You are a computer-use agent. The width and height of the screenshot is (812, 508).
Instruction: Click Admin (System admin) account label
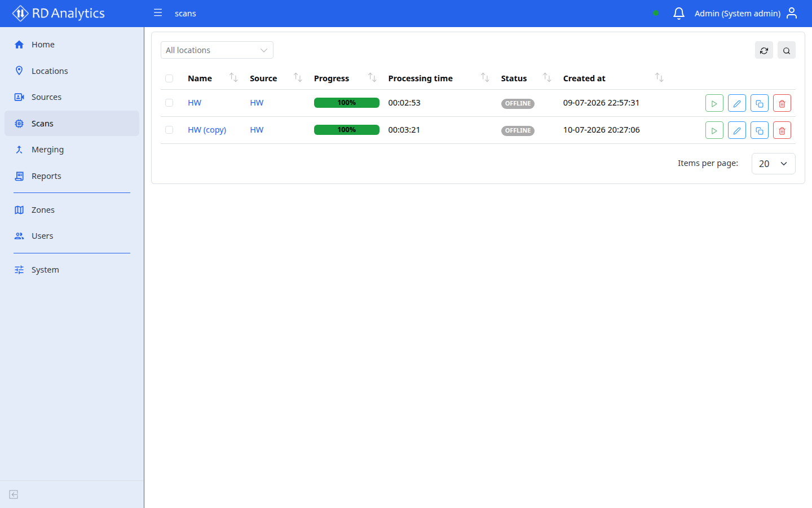tap(738, 14)
